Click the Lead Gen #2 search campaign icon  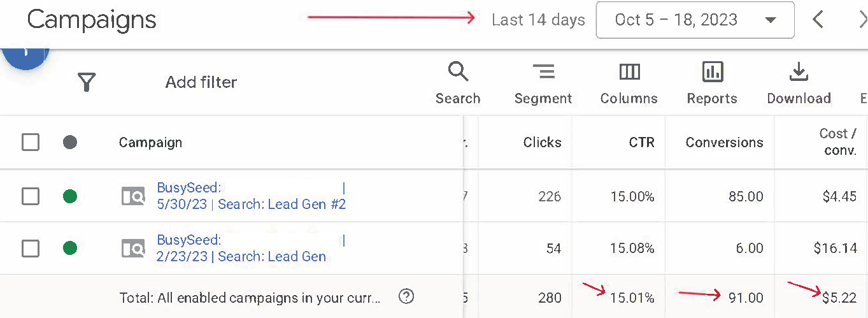coord(133,196)
